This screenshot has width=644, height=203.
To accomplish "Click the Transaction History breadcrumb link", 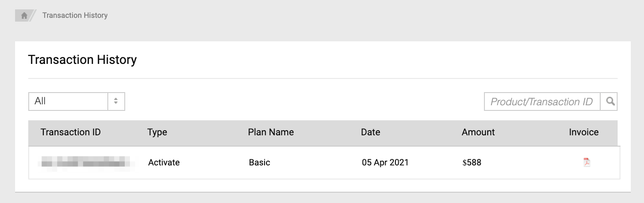I will [x=75, y=16].
